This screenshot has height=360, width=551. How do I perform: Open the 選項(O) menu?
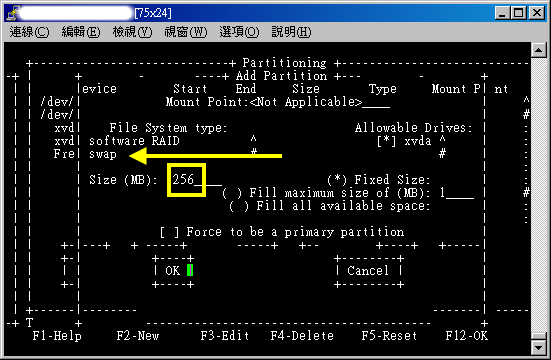(239, 32)
